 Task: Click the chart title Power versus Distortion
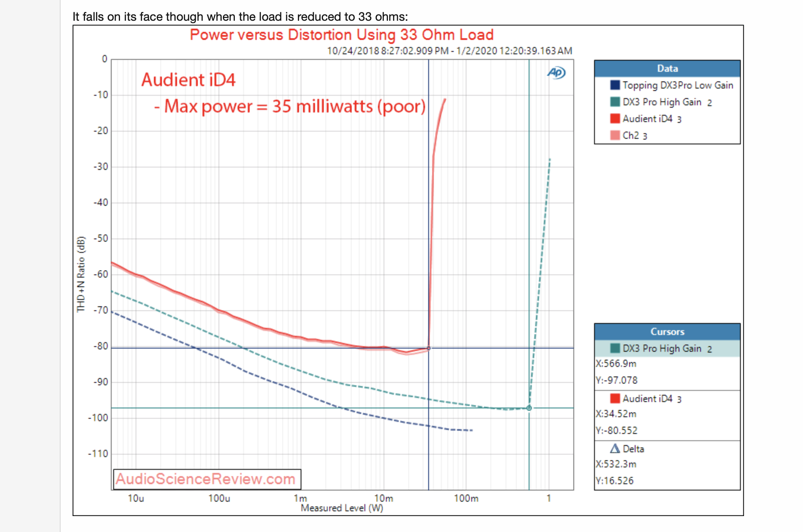coord(342,35)
